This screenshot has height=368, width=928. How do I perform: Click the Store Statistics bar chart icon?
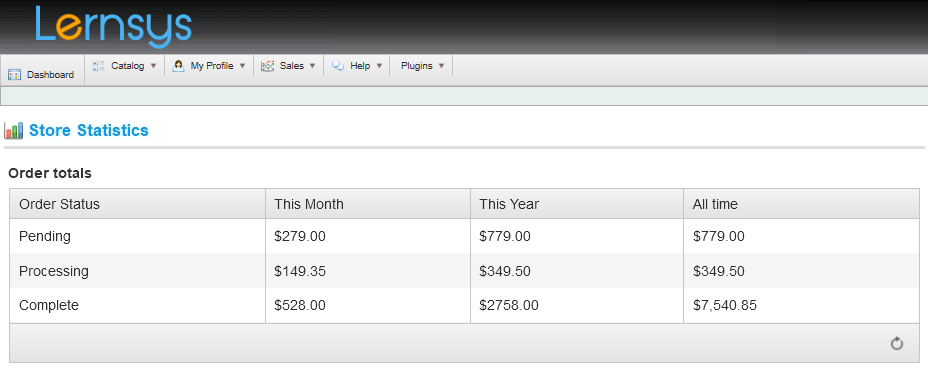(x=14, y=131)
